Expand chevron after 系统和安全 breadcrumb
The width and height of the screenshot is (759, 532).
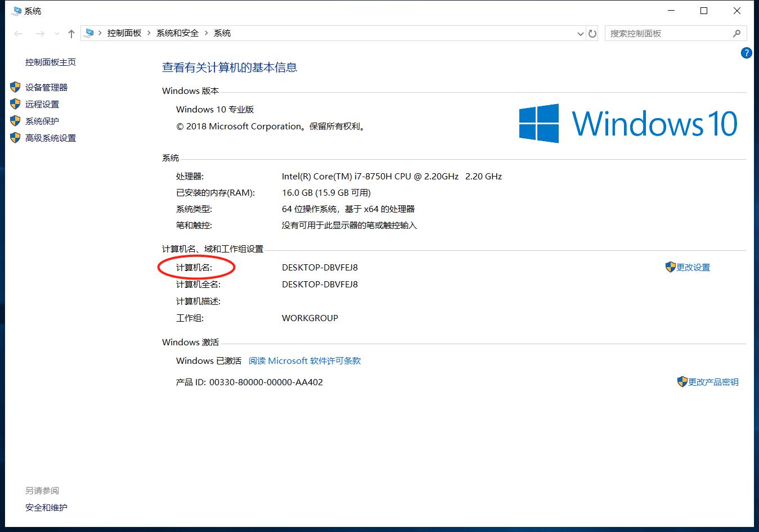click(206, 33)
